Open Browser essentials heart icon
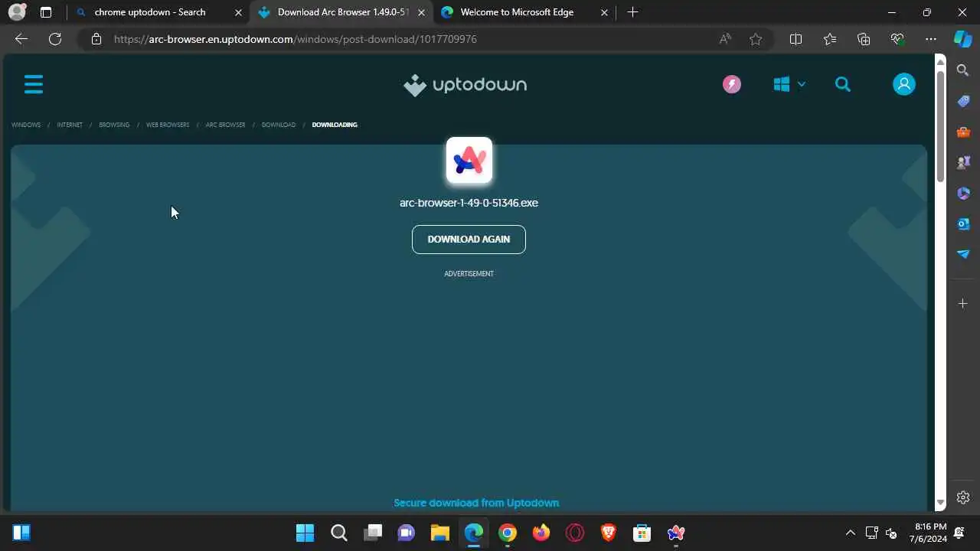 click(897, 39)
